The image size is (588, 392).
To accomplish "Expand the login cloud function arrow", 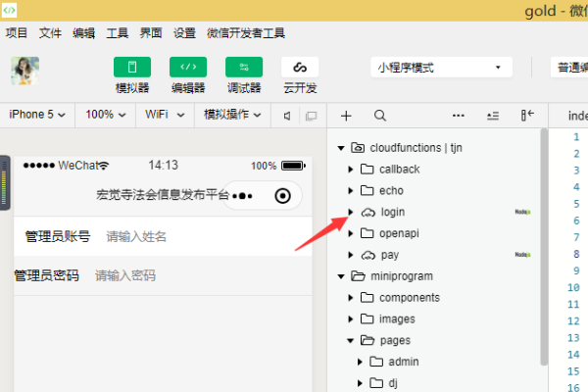I will click(351, 212).
